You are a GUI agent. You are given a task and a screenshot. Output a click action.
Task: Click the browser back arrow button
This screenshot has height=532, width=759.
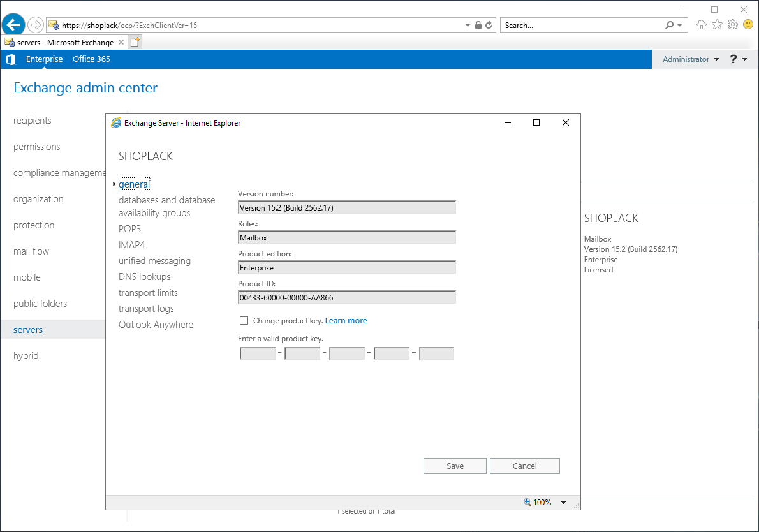13,25
